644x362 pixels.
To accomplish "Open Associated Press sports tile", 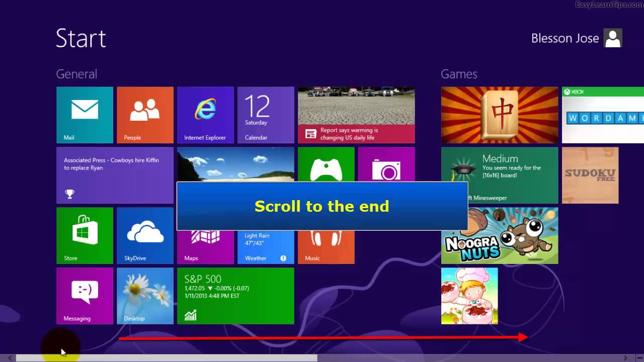I will [x=115, y=175].
